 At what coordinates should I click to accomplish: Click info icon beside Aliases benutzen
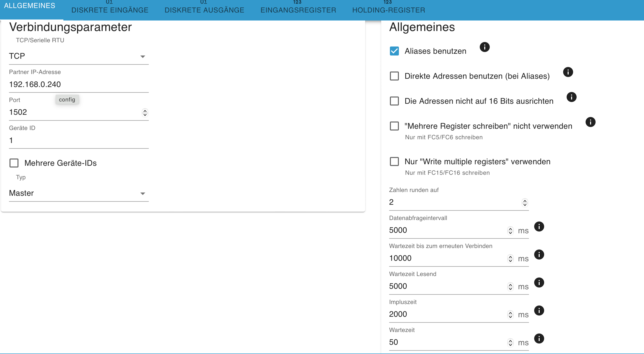484,47
